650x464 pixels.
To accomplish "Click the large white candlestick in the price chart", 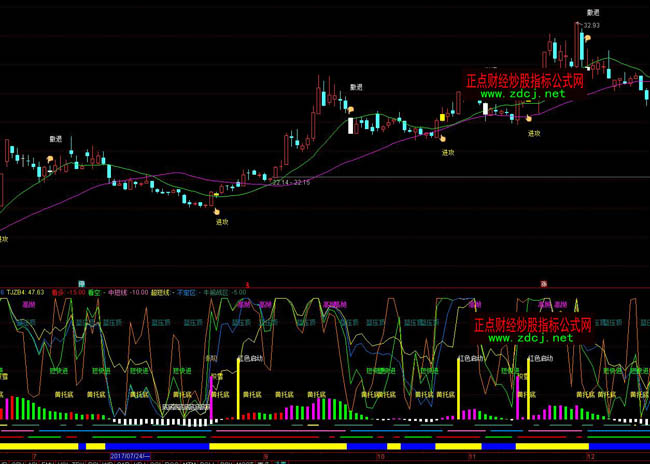I will pos(350,126).
